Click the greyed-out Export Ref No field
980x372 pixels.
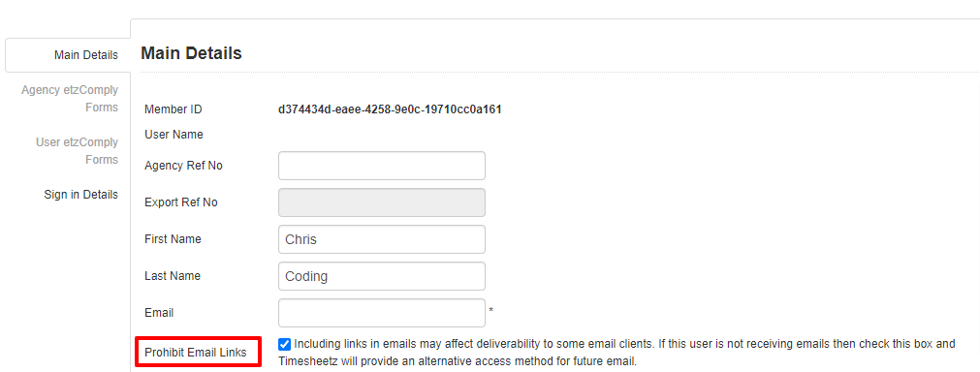point(382,202)
